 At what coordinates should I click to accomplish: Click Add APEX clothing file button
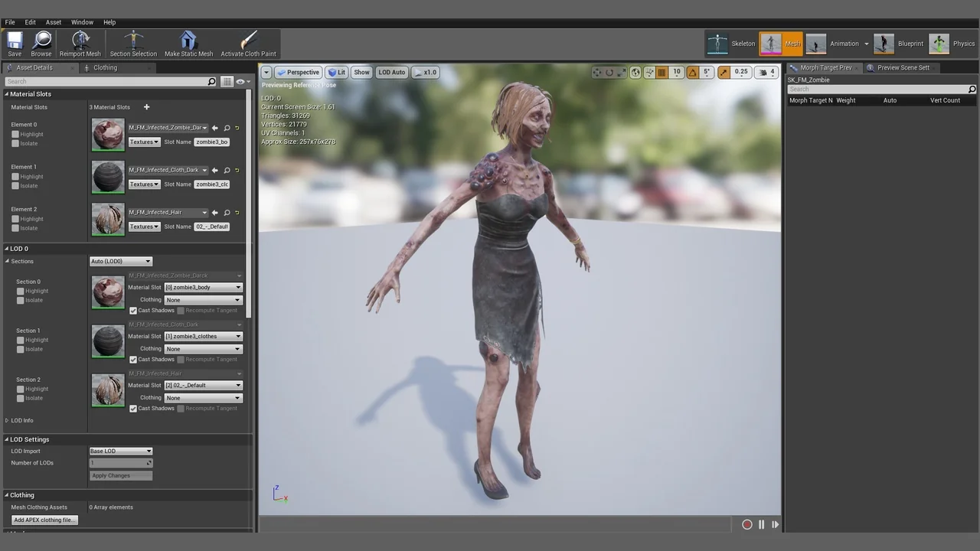pyautogui.click(x=44, y=520)
